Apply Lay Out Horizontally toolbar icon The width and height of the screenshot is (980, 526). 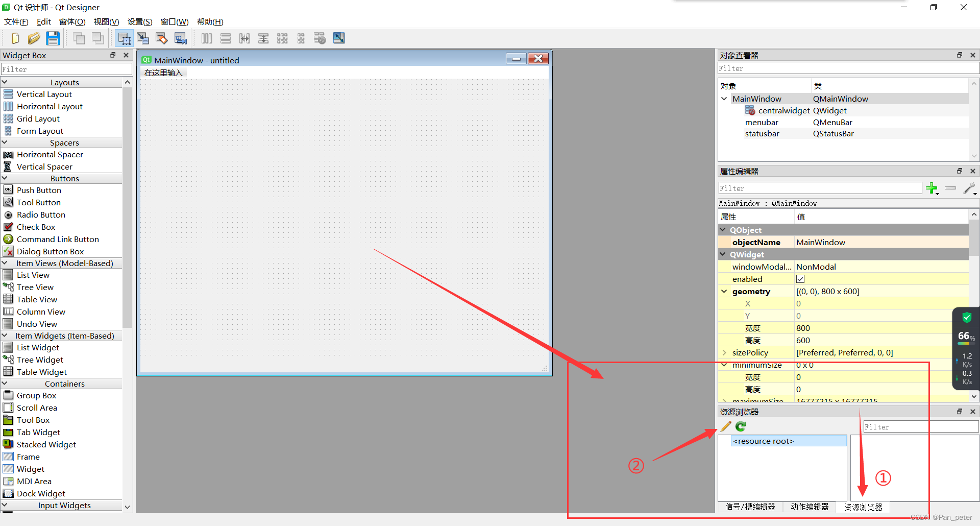pyautogui.click(x=207, y=38)
